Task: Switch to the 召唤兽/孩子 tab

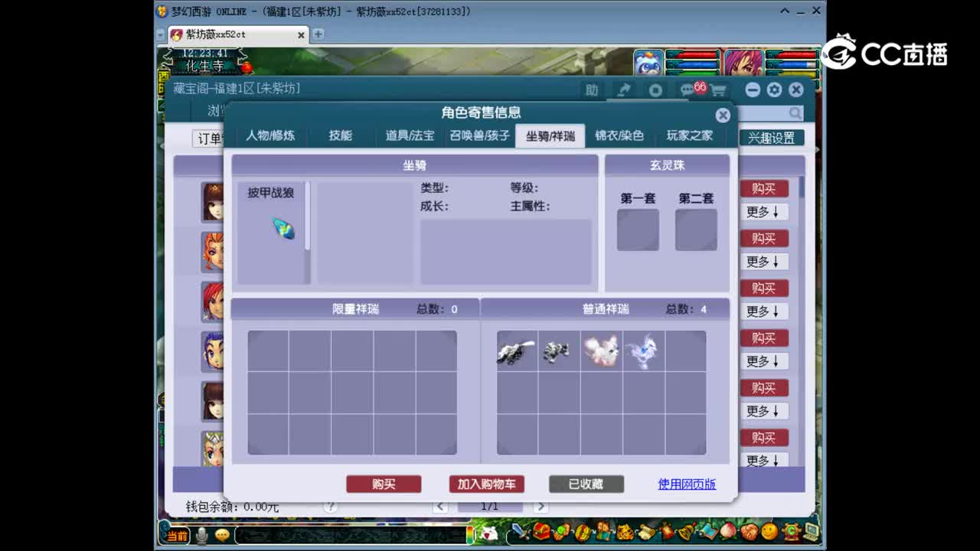Action: 479,135
